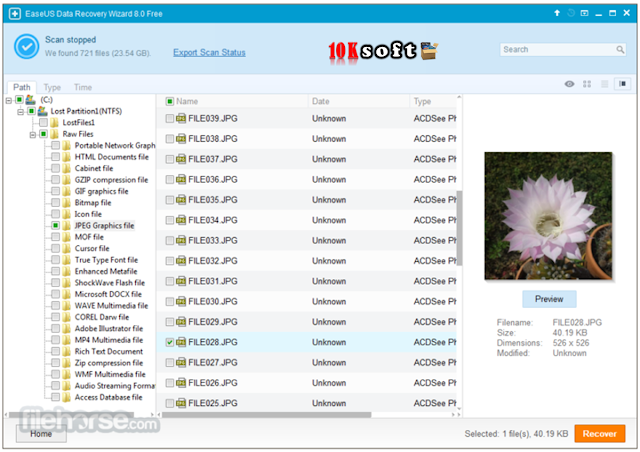The image size is (640, 452).
Task: Check the FILE033.JPG checkbox
Action: [x=170, y=240]
